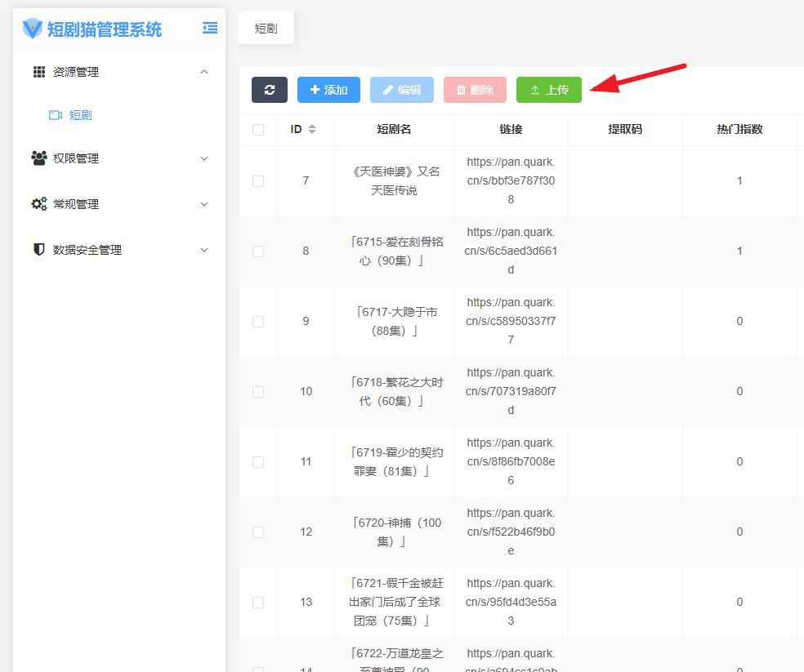Click the link ending 8f86fb7008e6
The image size is (804, 672).
click(511, 461)
